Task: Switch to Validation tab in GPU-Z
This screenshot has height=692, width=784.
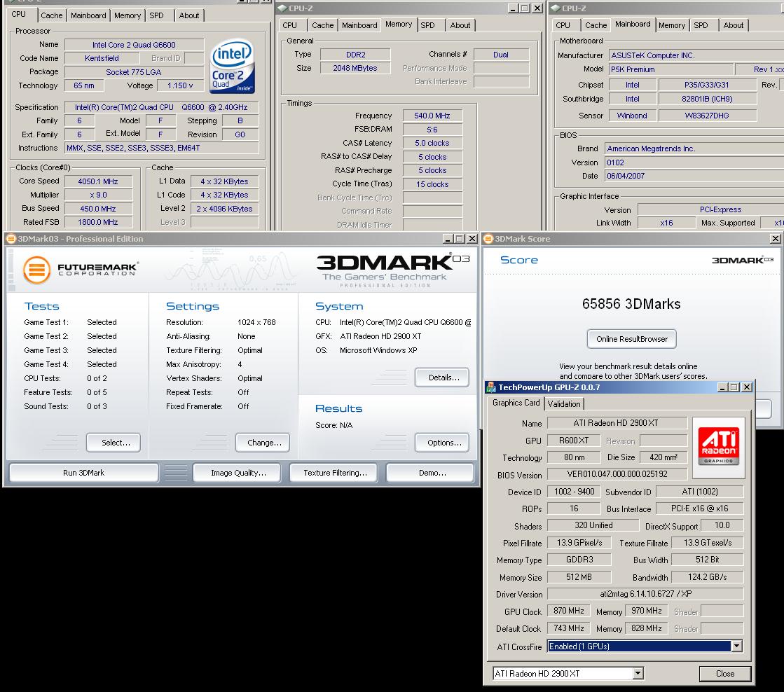Action: pos(563,403)
